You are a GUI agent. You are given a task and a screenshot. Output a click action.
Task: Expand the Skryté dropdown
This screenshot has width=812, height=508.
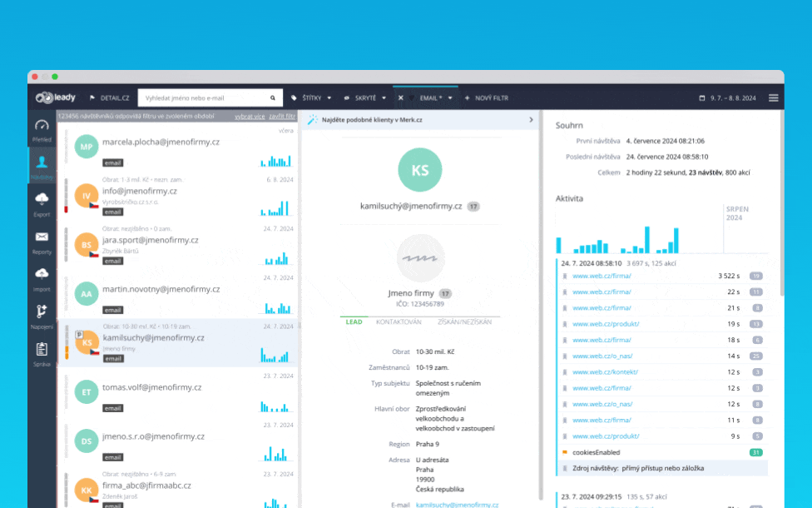366,98
